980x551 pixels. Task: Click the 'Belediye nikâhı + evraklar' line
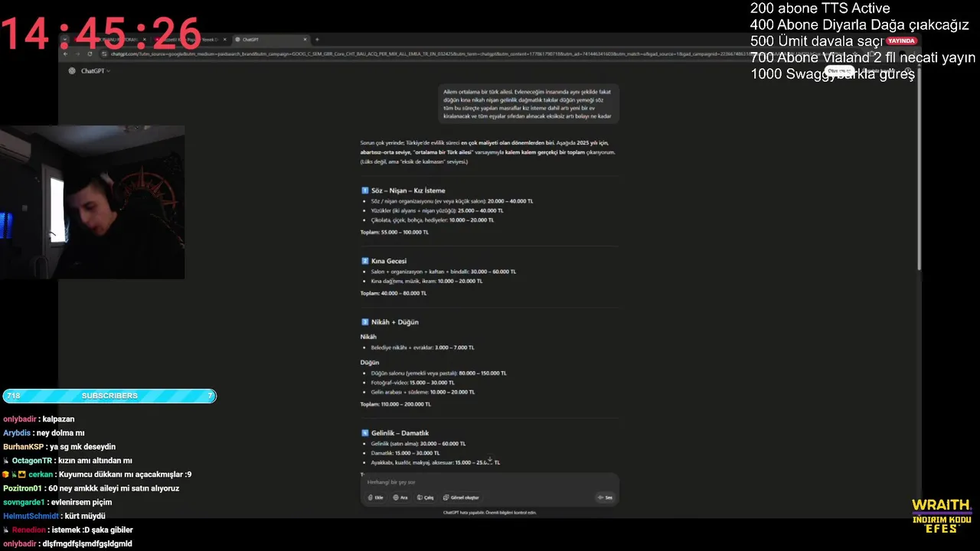point(423,347)
